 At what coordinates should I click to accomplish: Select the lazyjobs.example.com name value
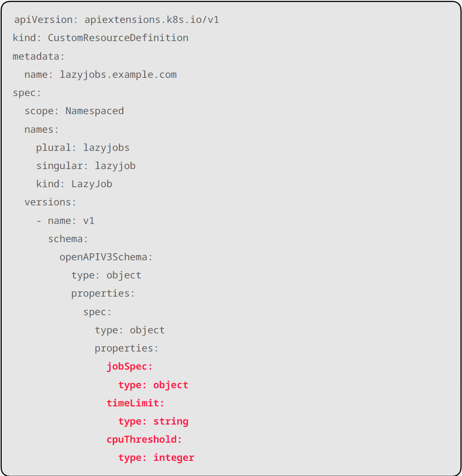tap(118, 74)
